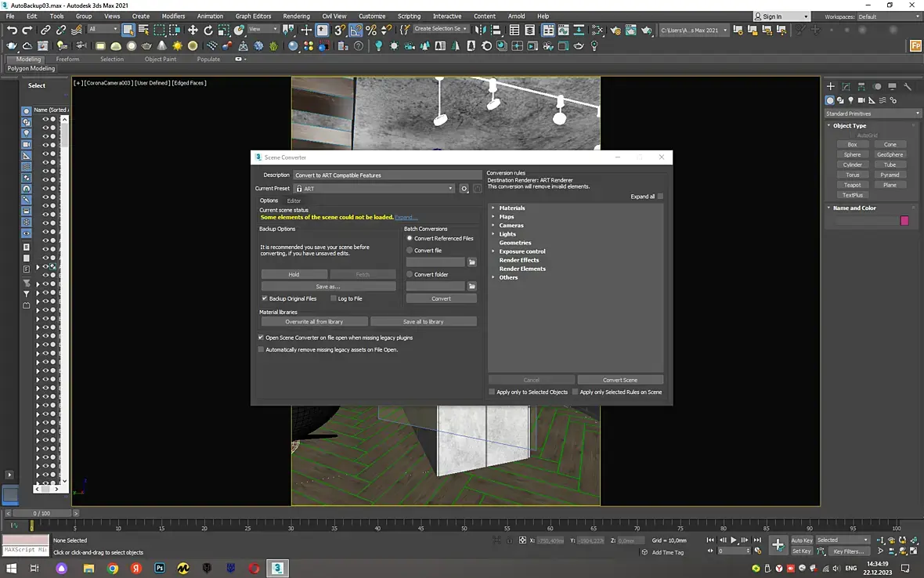This screenshot has width=924, height=578.
Task: Uncheck Backup Original Files checkbox
Action: tap(265, 298)
